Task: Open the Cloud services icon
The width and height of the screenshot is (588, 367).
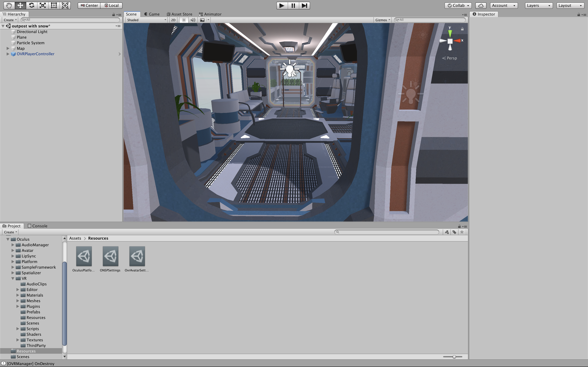Action: point(481,5)
